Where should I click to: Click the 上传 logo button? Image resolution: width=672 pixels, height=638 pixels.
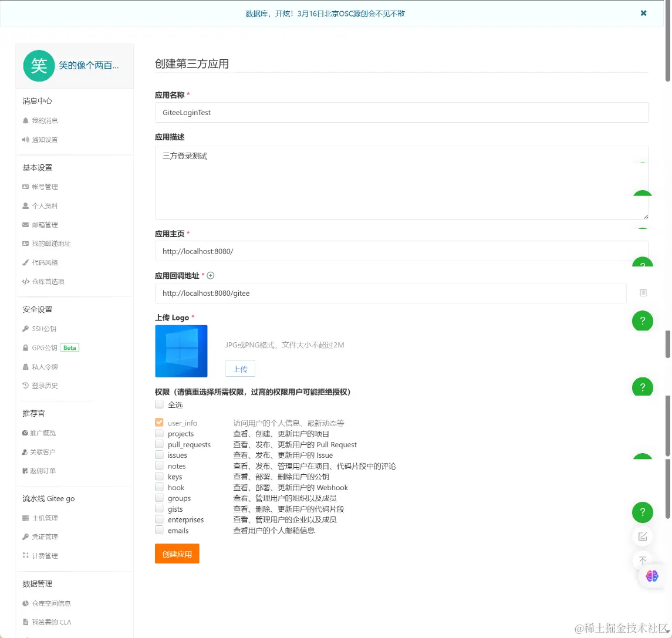(240, 369)
